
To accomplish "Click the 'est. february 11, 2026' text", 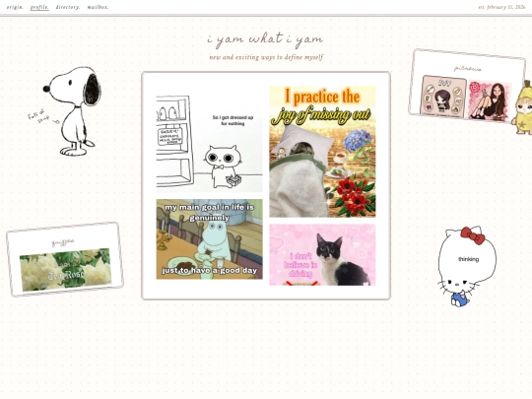I will point(501,7).
